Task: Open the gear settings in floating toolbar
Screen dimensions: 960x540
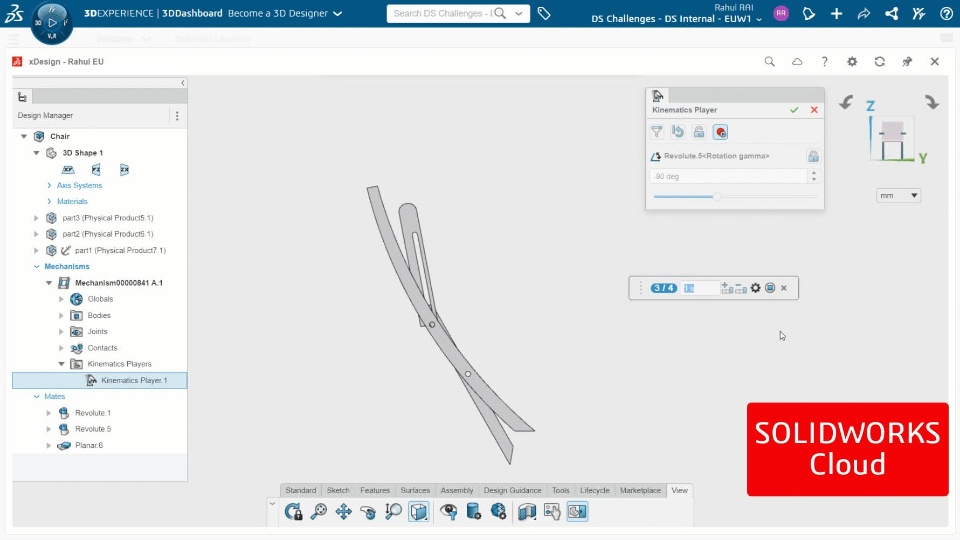Action: tap(756, 288)
